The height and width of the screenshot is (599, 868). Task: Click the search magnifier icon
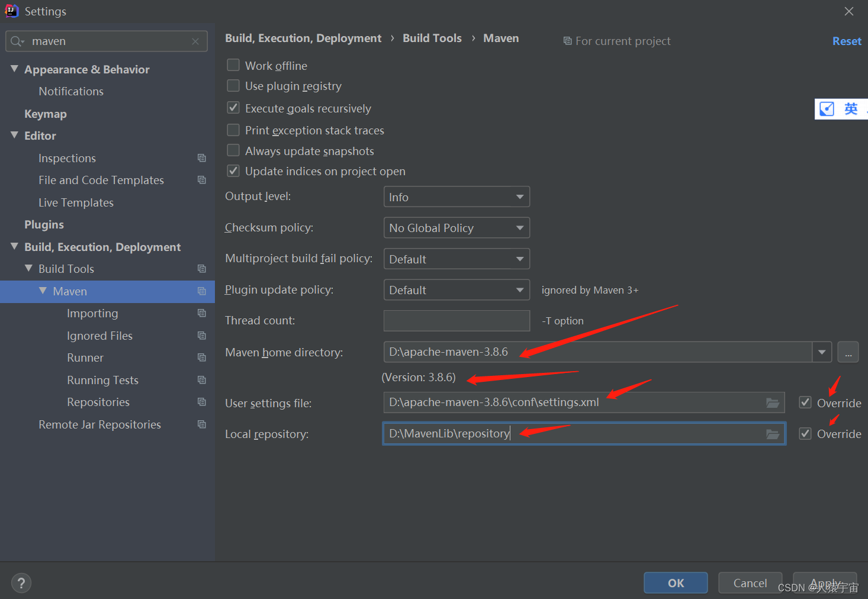tap(17, 41)
